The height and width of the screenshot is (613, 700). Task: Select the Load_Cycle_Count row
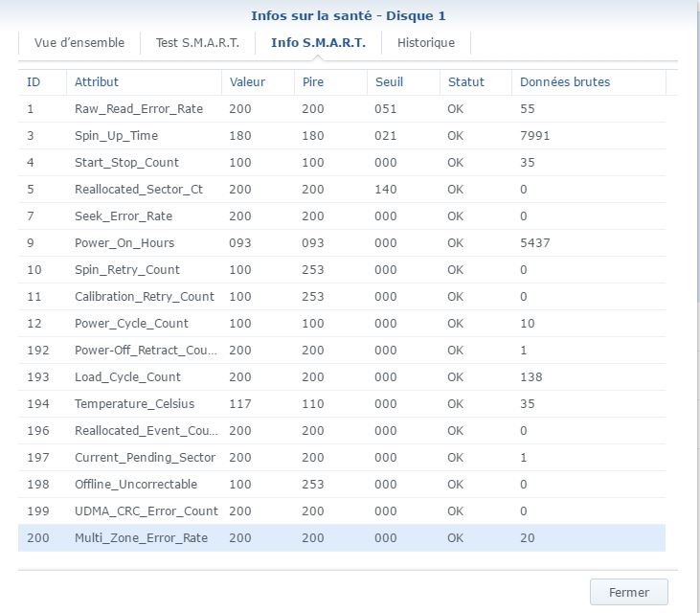click(342, 376)
